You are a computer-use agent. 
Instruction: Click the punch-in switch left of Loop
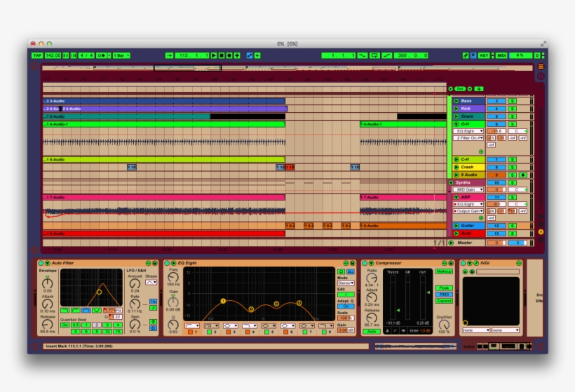pos(363,55)
